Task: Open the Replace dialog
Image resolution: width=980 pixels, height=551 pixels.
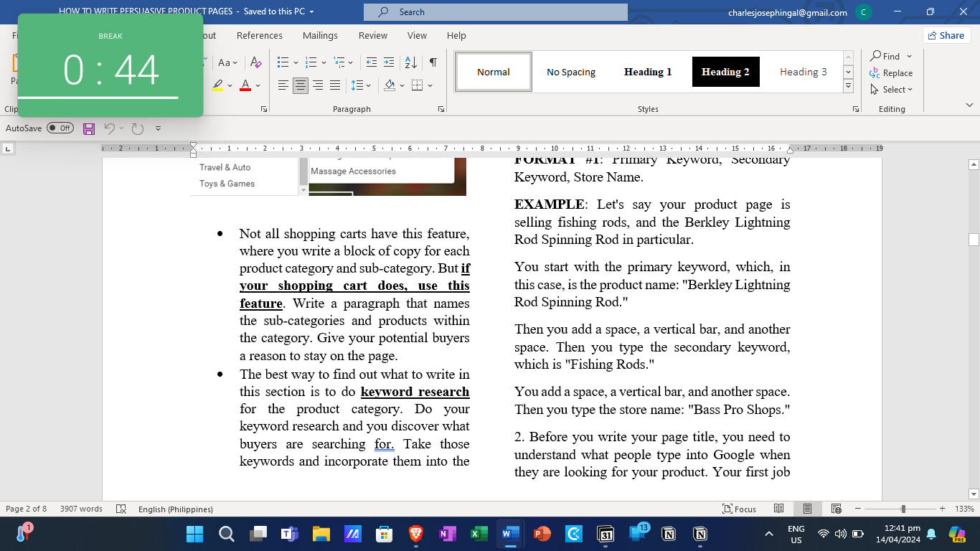Action: point(890,73)
